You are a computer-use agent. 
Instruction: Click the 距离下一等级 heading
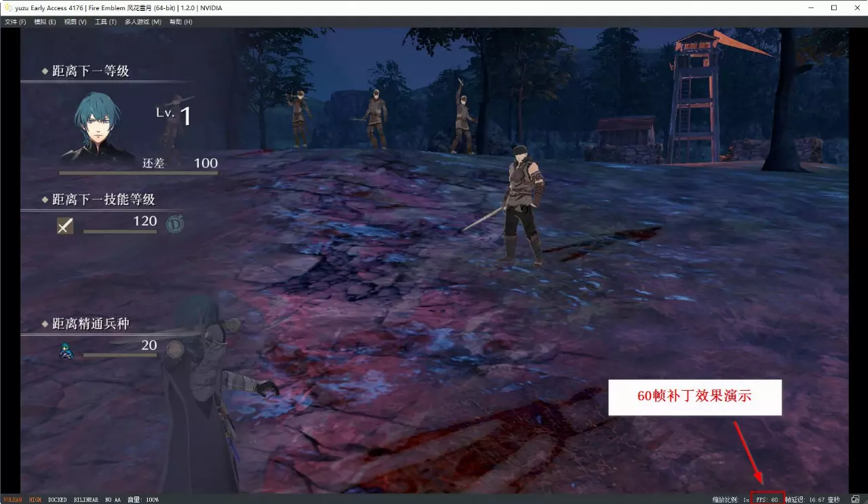pyautogui.click(x=90, y=71)
